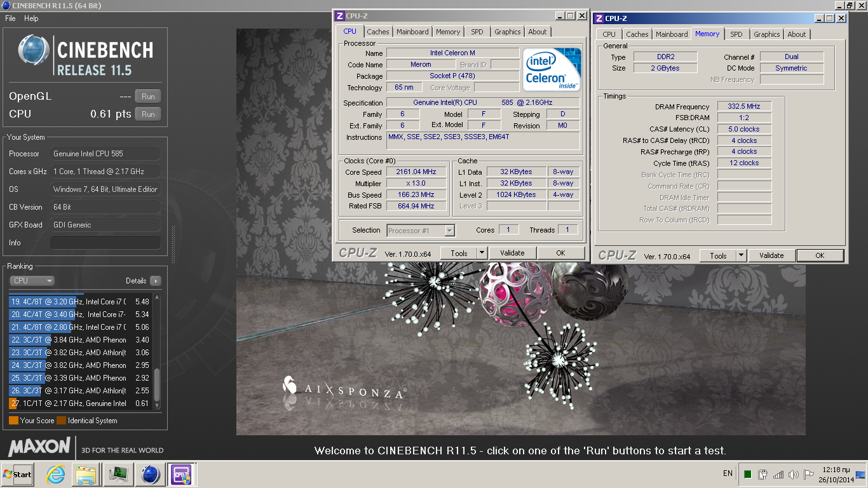Select ranking entry 27 Genuine Intel 0.61
This screenshot has height=488, width=868.
click(x=80, y=403)
